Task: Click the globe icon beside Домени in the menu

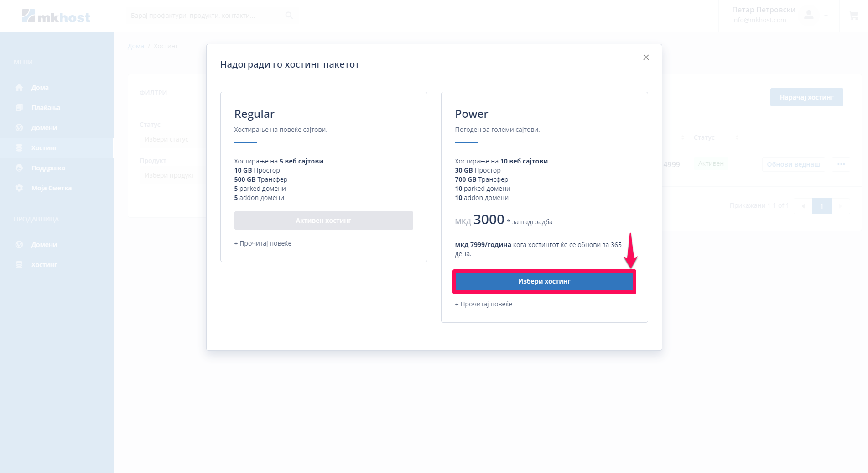Action: click(x=19, y=128)
